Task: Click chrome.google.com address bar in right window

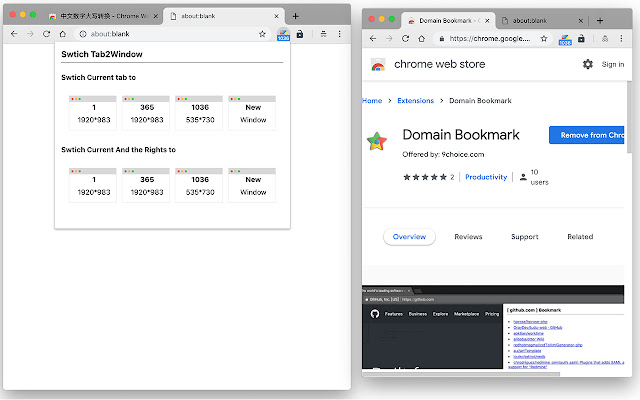Action: (494, 38)
